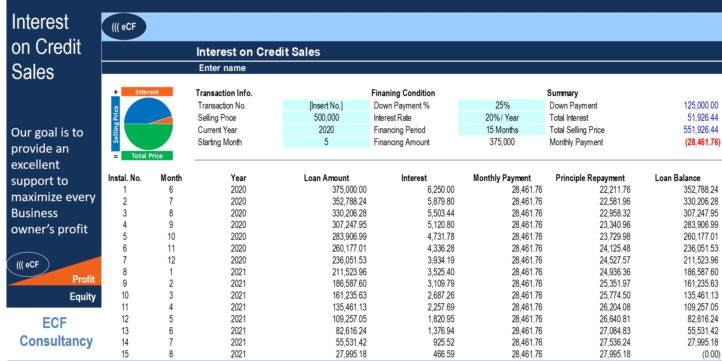Image resolution: width=722 pixels, height=361 pixels.
Task: Click the orange Interest legend label
Action: (x=147, y=92)
